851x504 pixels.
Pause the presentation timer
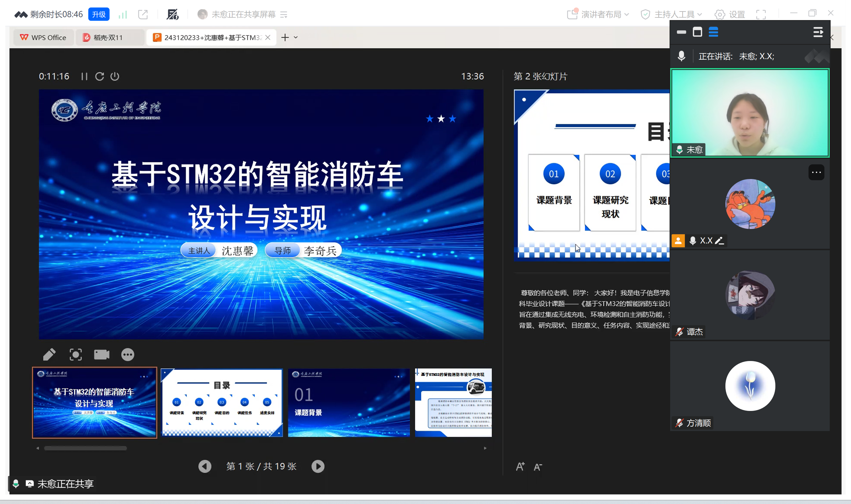84,77
